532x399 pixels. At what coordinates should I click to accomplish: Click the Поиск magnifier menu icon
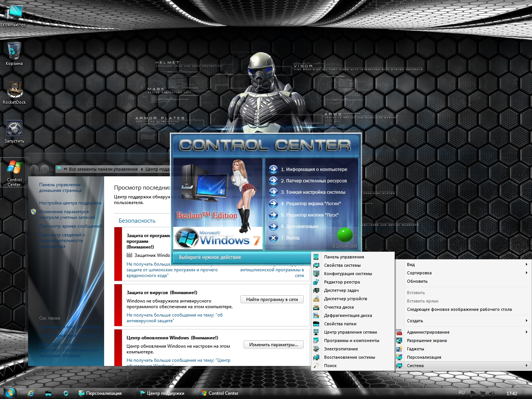(x=316, y=366)
